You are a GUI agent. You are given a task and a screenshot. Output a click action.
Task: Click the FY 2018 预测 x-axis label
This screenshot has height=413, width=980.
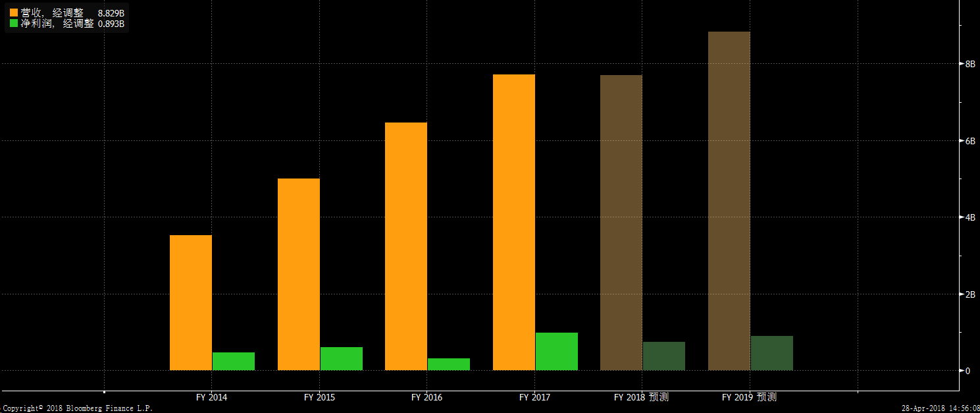tap(641, 397)
